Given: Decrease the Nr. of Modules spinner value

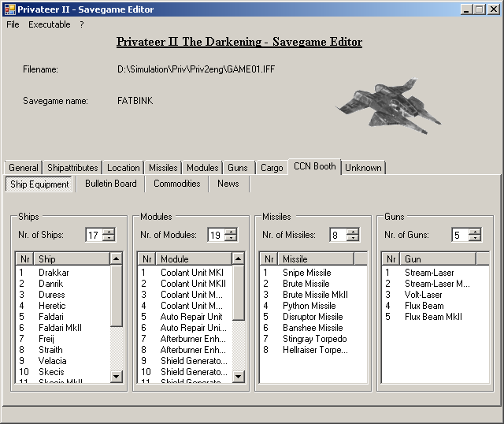Looking at the screenshot, I should pyautogui.click(x=231, y=238).
